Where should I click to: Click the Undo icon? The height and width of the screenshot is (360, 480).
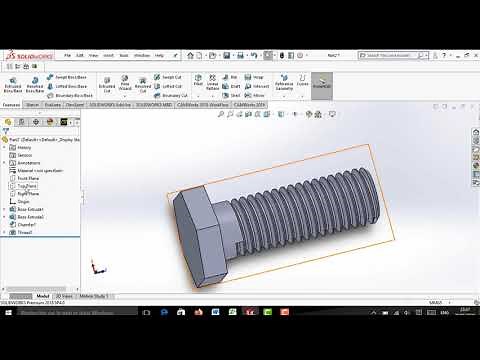pyautogui.click(x=254, y=55)
